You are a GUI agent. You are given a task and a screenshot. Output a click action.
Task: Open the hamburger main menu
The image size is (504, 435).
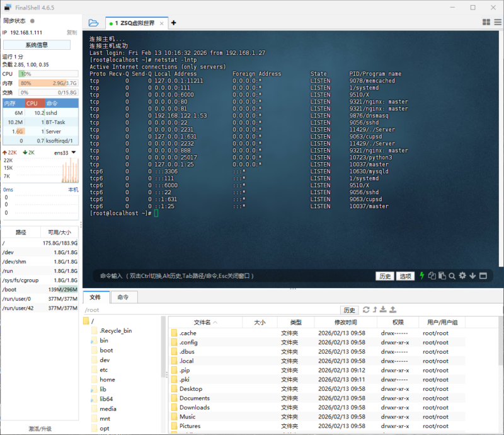point(497,22)
